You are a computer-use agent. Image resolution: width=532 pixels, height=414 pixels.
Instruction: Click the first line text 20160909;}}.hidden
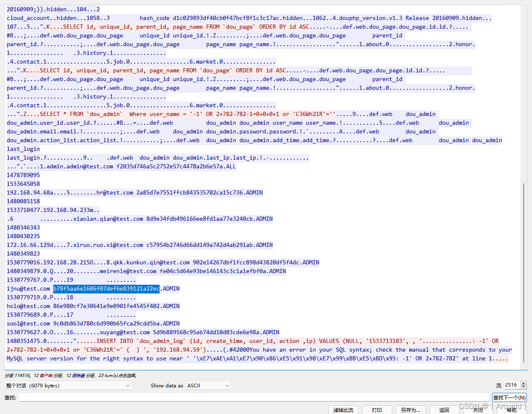pyautogui.click(x=37, y=9)
